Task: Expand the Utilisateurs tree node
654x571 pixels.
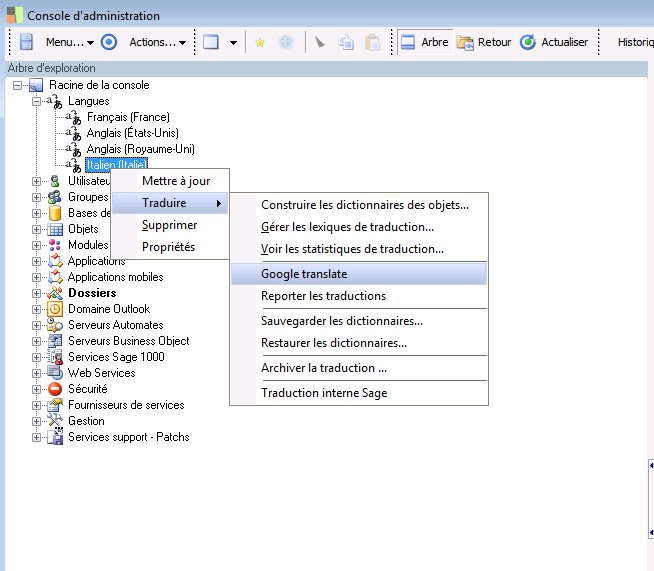Action: tap(36, 181)
